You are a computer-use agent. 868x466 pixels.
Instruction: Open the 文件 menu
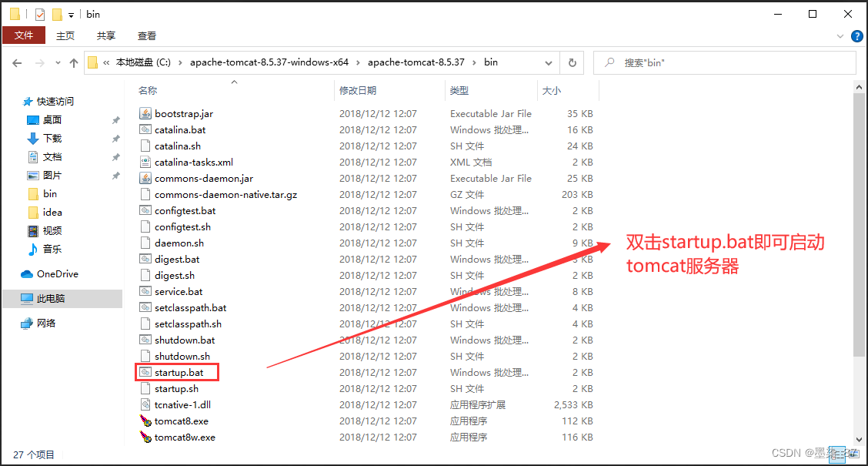click(x=24, y=35)
